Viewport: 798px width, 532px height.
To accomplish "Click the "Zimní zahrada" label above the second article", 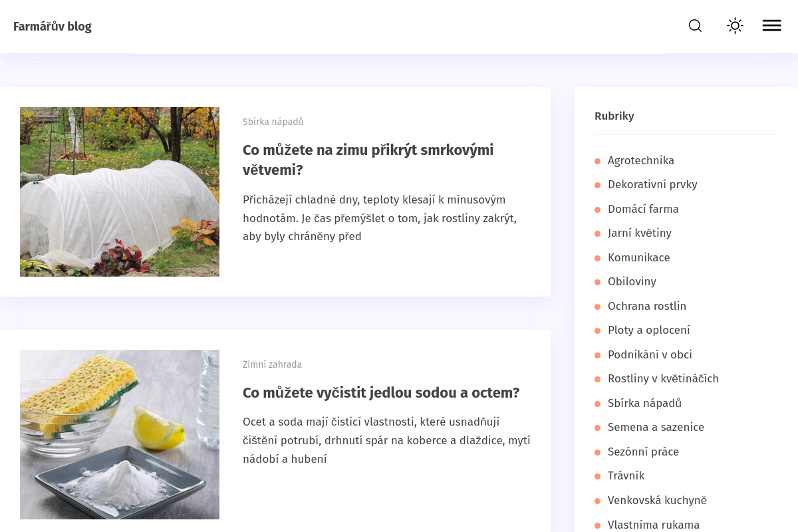I will (272, 364).
